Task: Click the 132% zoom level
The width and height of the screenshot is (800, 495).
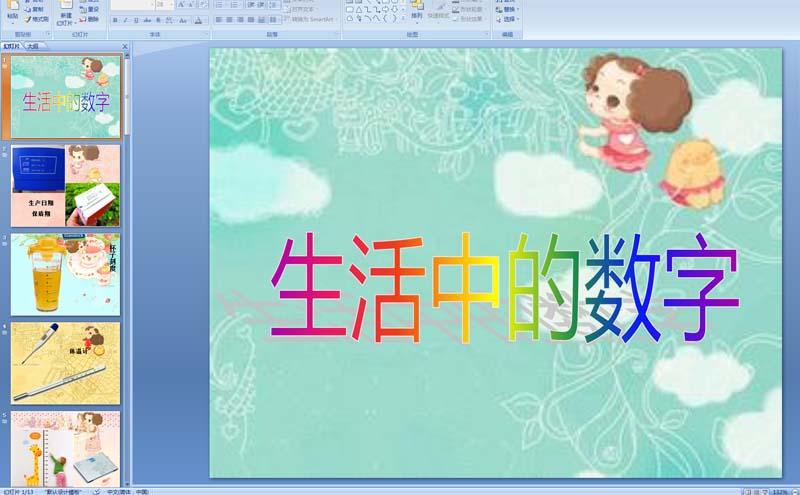Action: click(x=780, y=492)
